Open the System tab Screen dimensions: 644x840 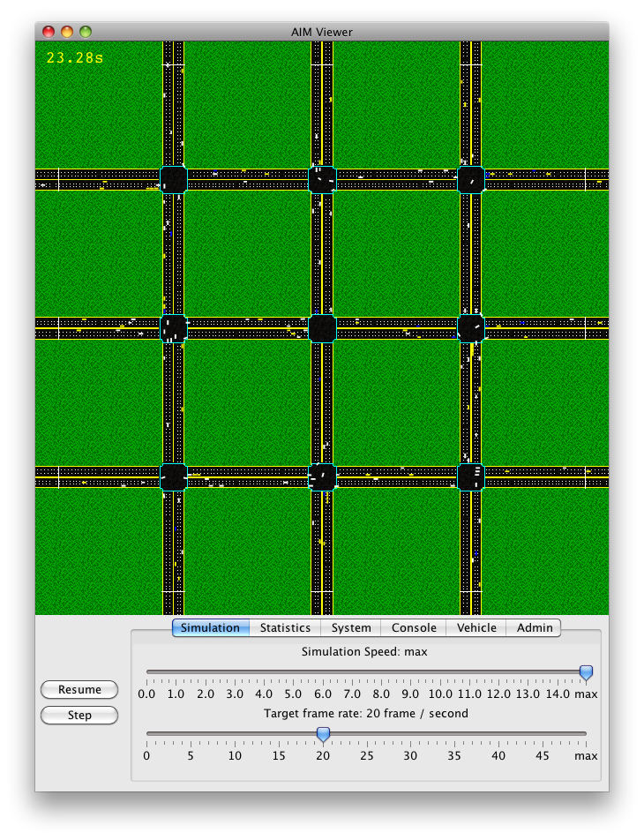coord(351,628)
